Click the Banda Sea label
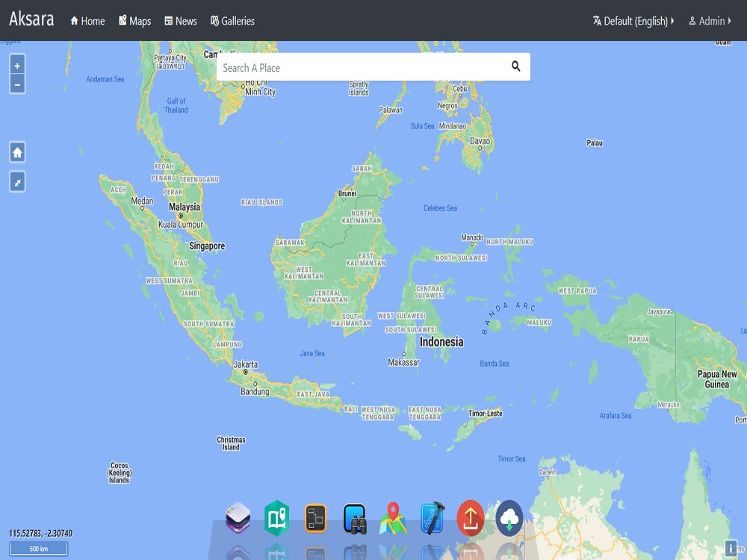Screen dimensions: 747x560 [x=494, y=364]
